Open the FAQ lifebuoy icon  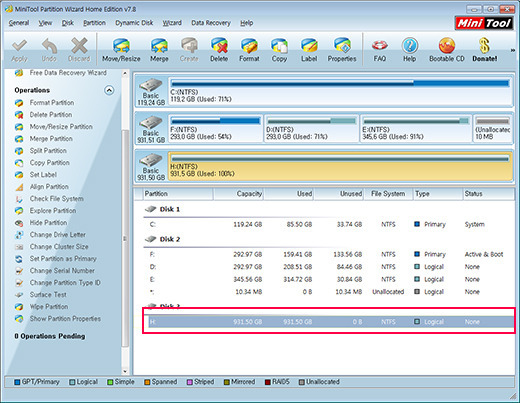pyautogui.click(x=380, y=50)
